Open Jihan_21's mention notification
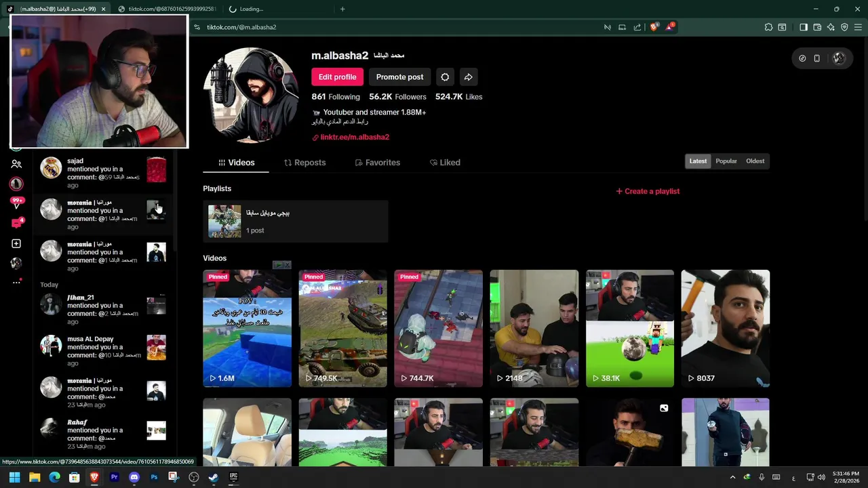The width and height of the screenshot is (868, 488). point(103,310)
